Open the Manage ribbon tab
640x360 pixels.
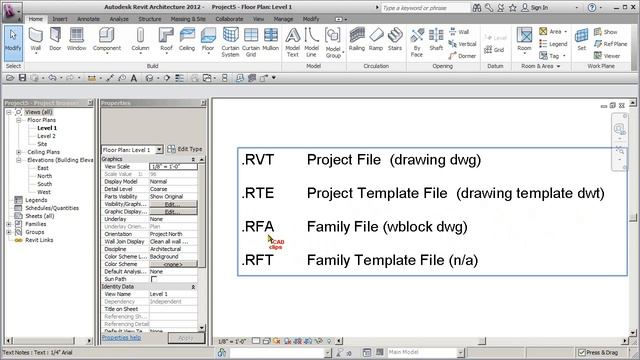[x=283, y=19]
